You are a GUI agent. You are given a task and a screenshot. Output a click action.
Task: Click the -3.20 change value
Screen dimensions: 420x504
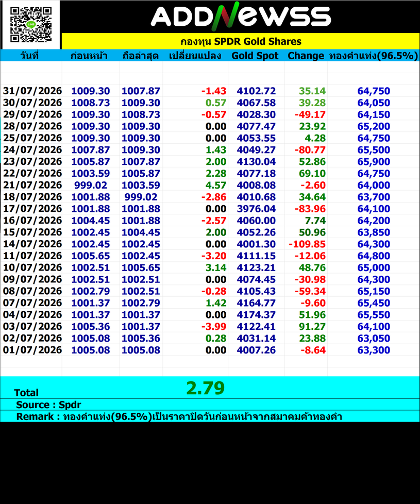pyautogui.click(x=214, y=256)
